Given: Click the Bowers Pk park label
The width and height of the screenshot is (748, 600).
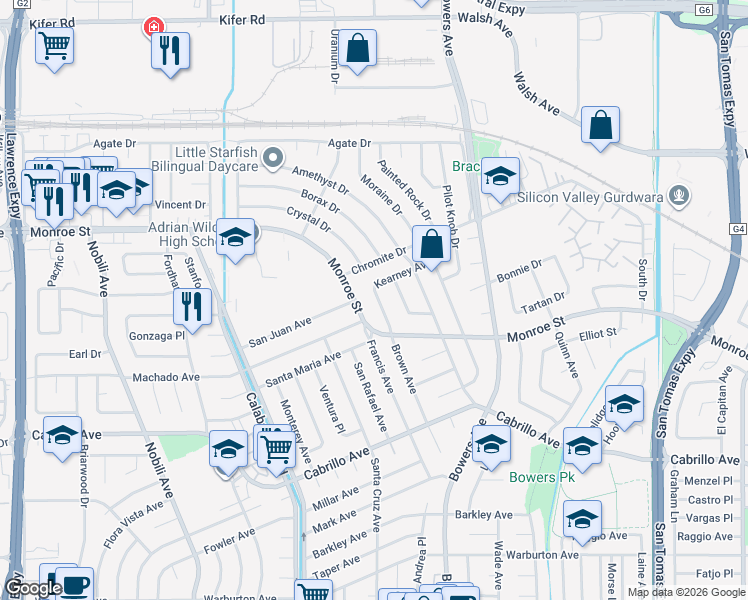Looking at the screenshot, I should pos(542,477).
